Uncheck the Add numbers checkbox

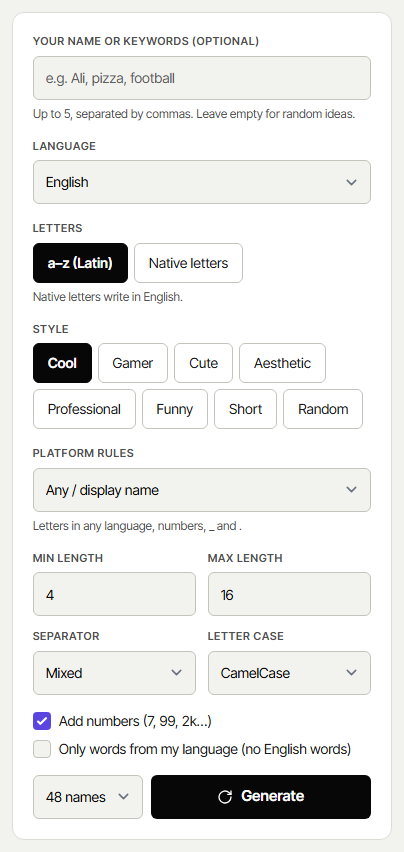click(x=42, y=721)
